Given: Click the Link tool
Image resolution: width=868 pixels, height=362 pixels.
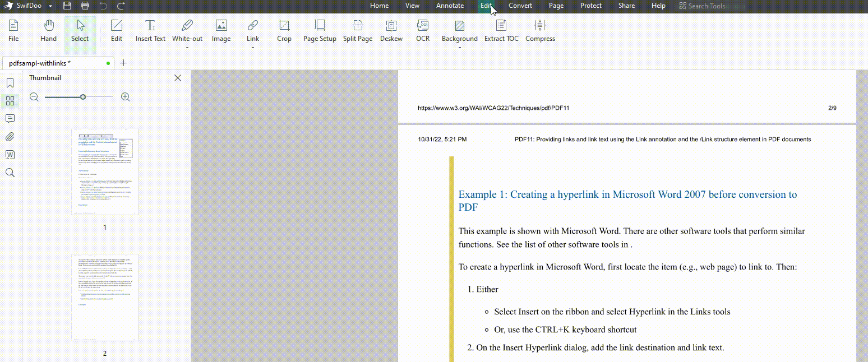Looking at the screenshot, I should tap(253, 31).
